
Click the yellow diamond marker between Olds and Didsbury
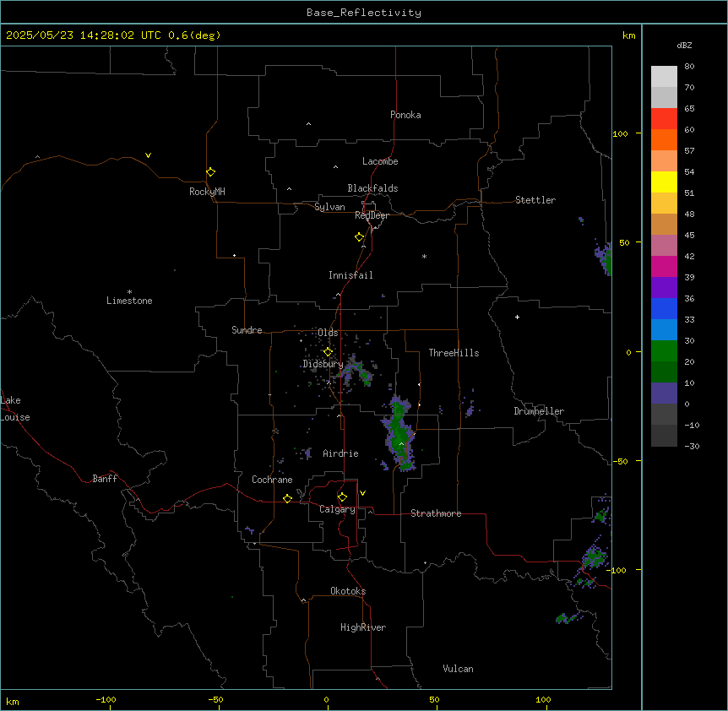click(328, 351)
